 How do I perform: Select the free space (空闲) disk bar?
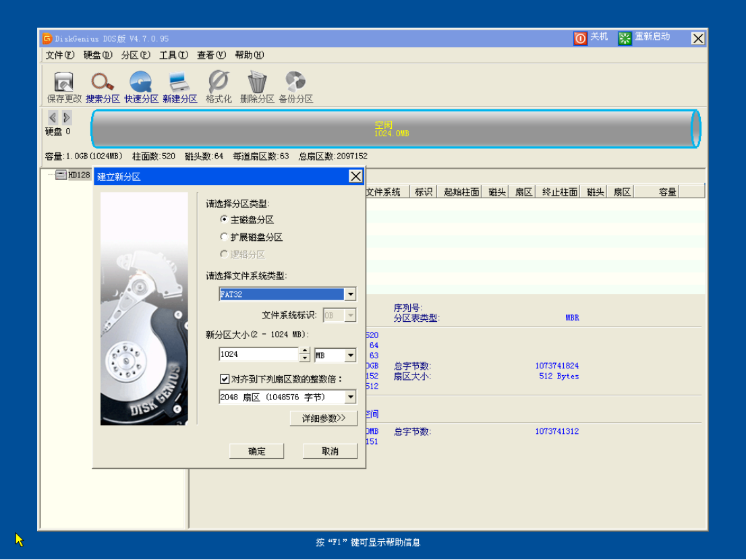[395, 129]
